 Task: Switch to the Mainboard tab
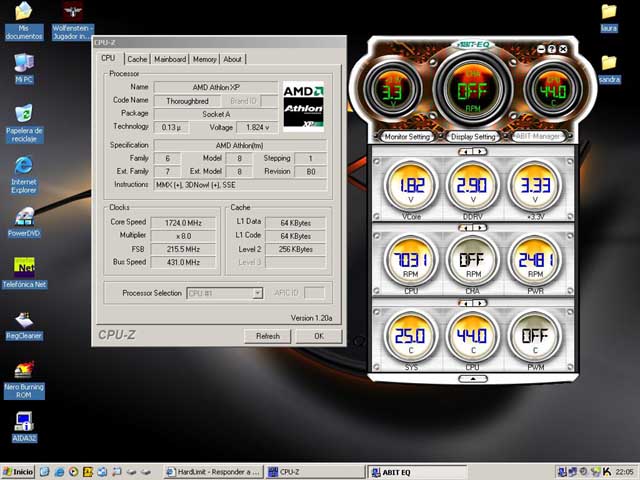click(170, 59)
